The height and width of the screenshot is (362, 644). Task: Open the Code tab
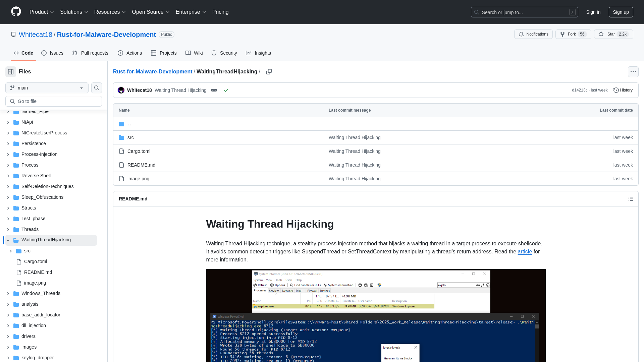tap(23, 53)
